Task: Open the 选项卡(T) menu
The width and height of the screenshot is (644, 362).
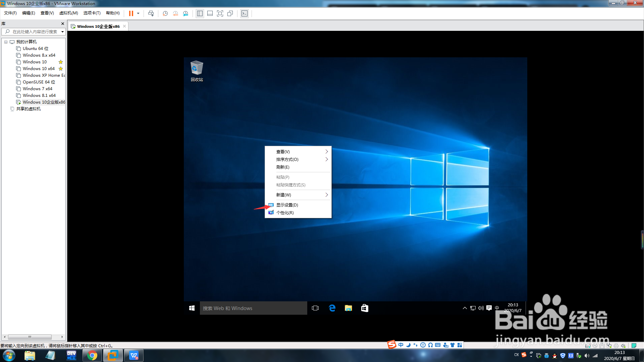Action: 92,13
